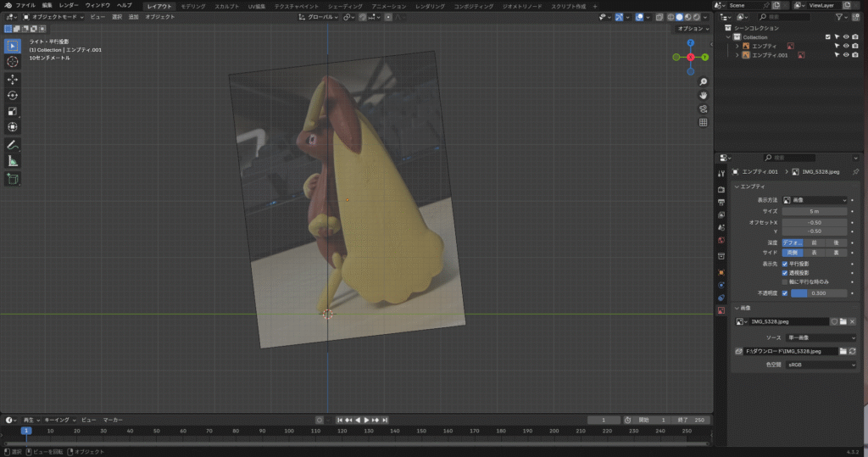Screen dimensions: 868x457
Task: Enable 軸に平行な時のみ checkbox
Action: (x=785, y=282)
